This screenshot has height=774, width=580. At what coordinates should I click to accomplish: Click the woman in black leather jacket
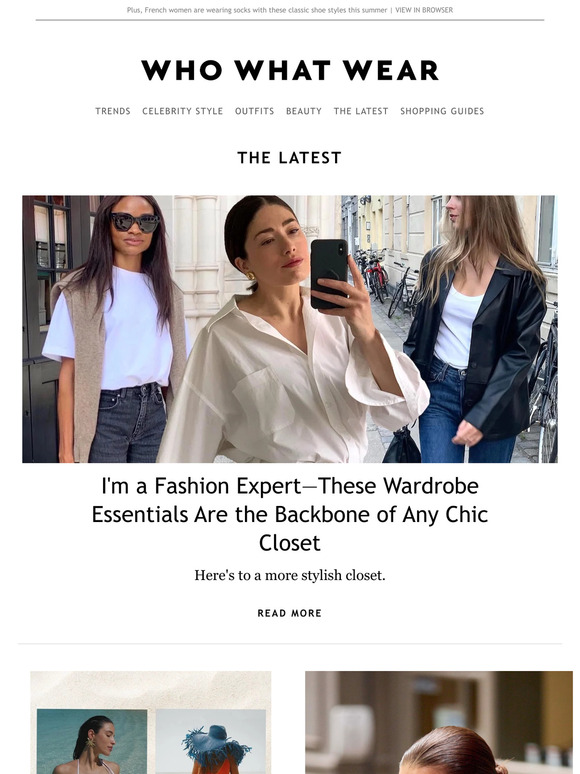pyautogui.click(x=476, y=329)
